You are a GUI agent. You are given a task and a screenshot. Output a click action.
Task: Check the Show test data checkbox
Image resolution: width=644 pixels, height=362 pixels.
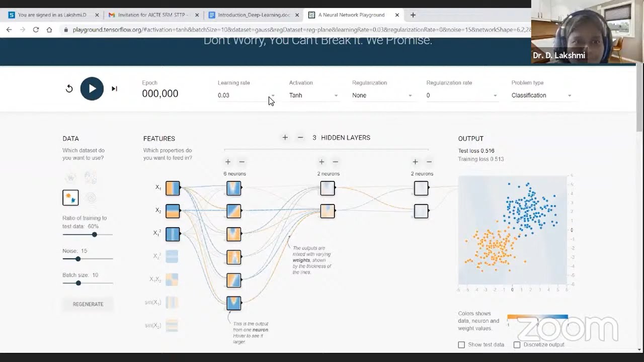pos(461,345)
